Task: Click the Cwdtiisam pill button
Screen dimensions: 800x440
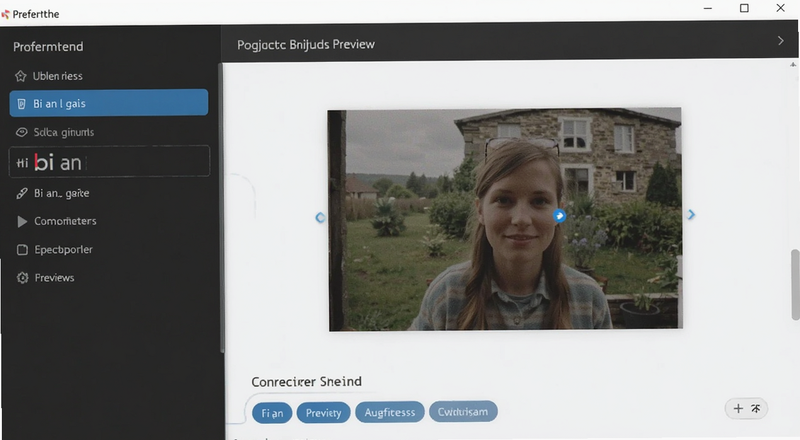Action: pyautogui.click(x=463, y=411)
